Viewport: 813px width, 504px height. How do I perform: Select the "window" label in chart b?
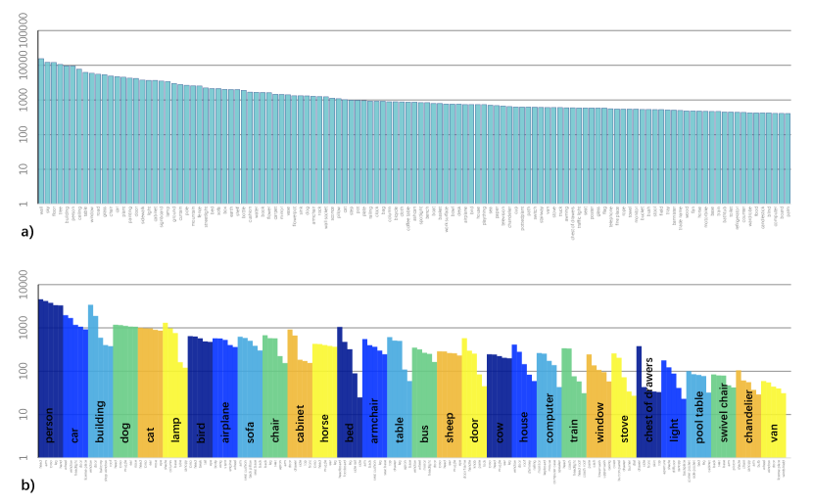point(599,423)
